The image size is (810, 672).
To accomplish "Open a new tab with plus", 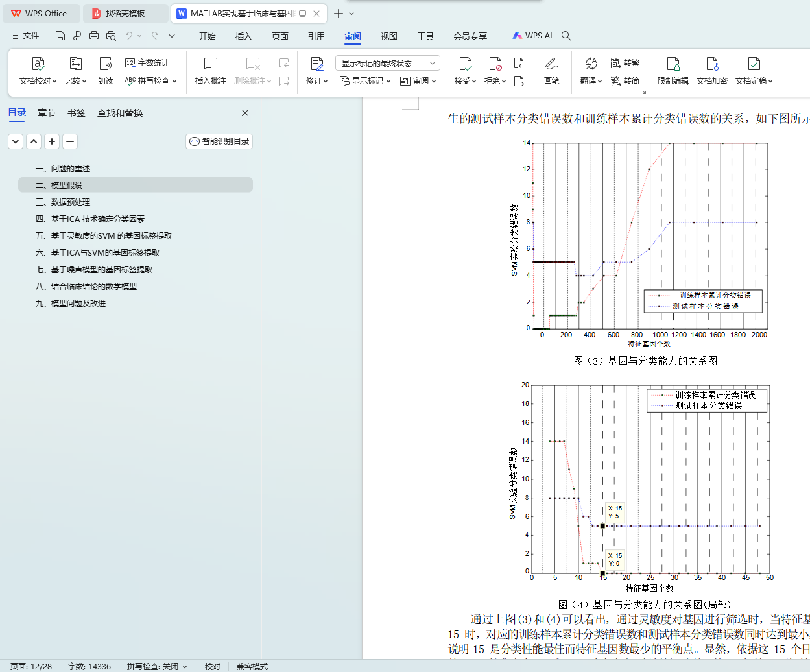I will [339, 14].
